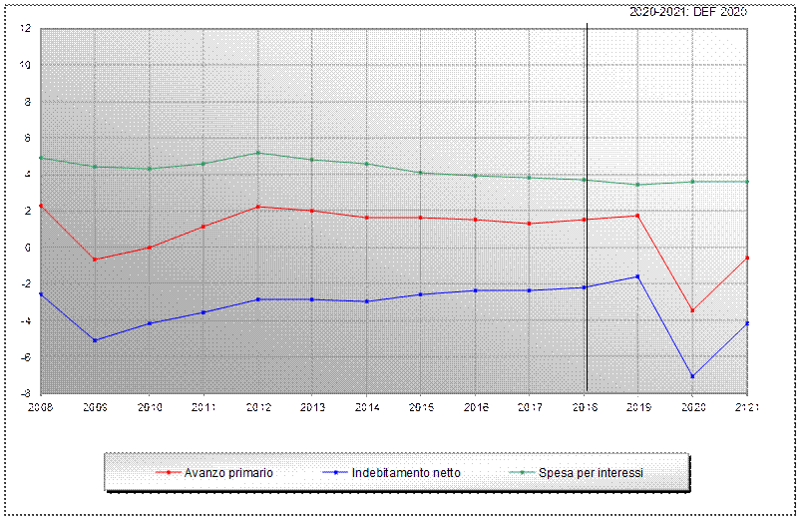Select the red data point at 2020
Screen dimensions: 812x522
pos(692,310)
